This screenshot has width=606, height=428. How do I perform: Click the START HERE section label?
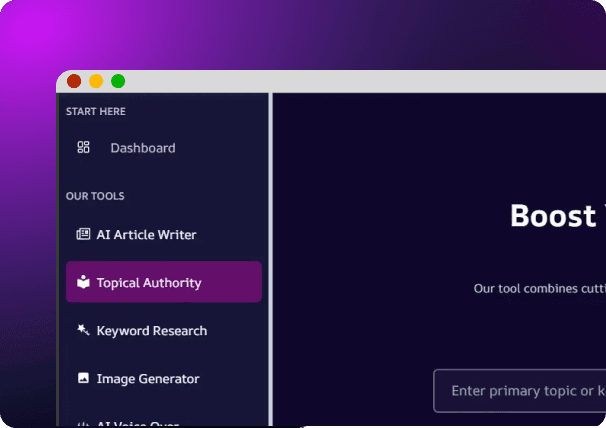coord(95,111)
